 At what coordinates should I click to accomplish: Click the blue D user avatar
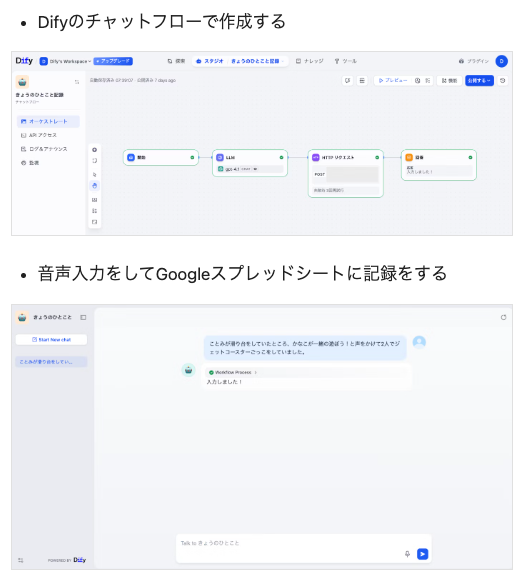pos(501,61)
